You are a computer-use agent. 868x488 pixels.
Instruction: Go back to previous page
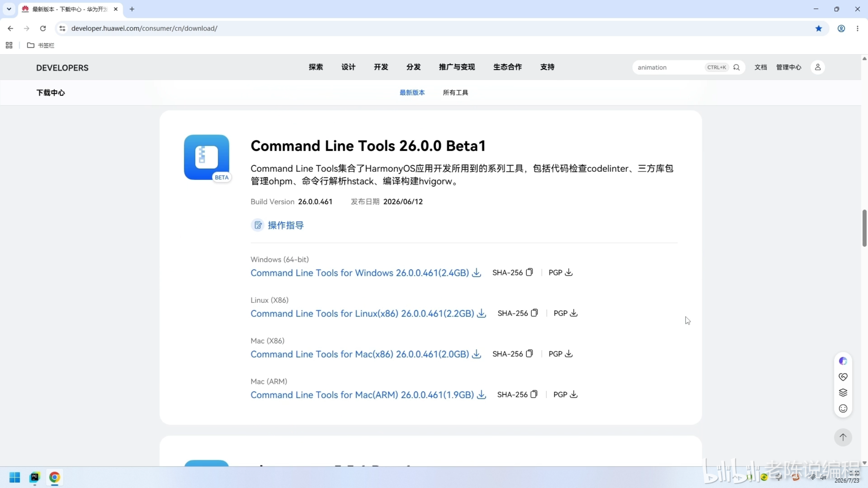11,28
